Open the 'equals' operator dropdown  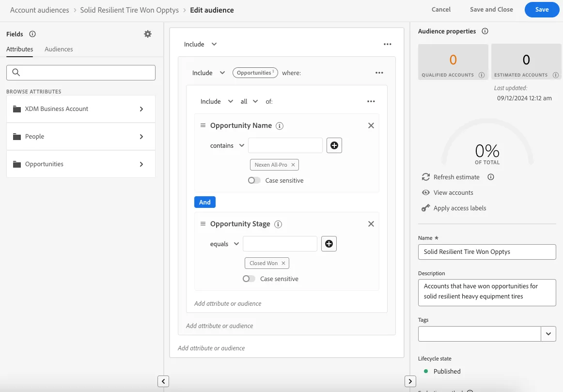click(x=225, y=244)
